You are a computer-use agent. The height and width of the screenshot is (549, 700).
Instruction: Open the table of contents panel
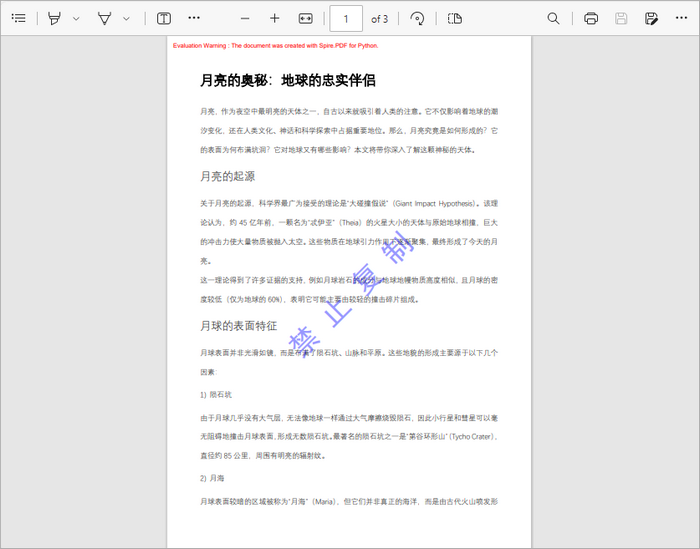point(19,19)
